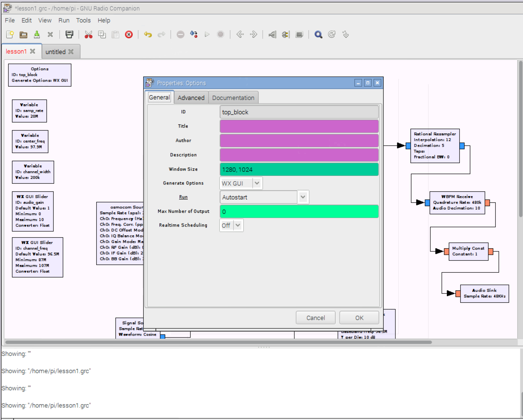Delete the selected block
This screenshot has height=420, width=523.
pyautogui.click(x=129, y=34)
